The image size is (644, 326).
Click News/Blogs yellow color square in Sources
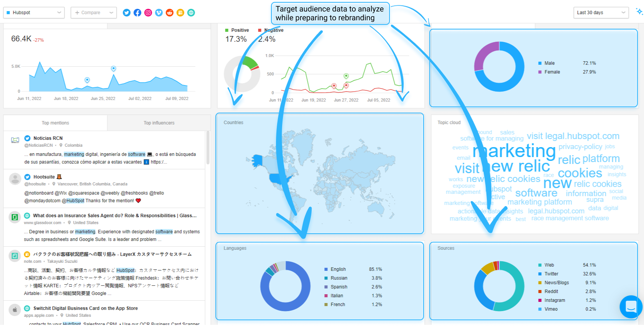(540, 283)
